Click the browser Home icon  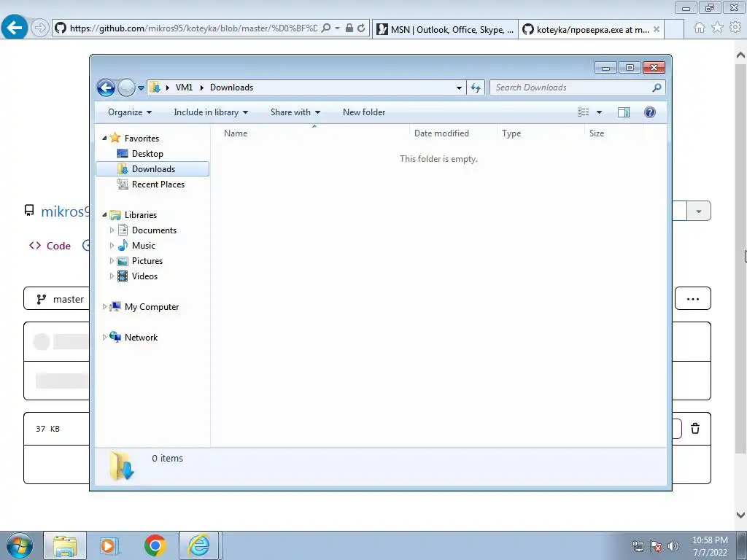coord(700,28)
